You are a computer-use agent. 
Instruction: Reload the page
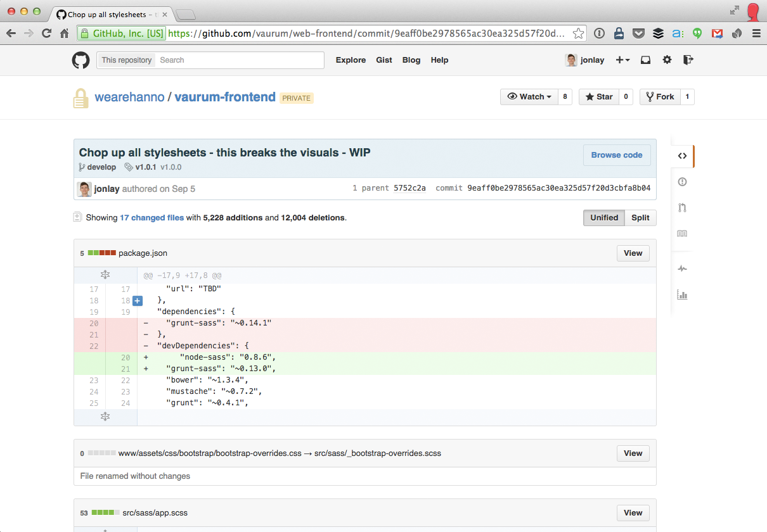click(46, 34)
